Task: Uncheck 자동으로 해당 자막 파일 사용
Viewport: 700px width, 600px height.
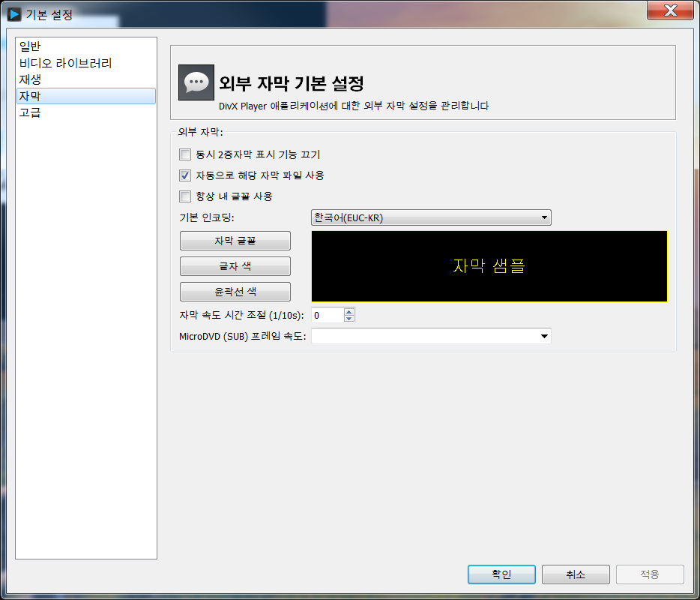Action: [x=185, y=175]
